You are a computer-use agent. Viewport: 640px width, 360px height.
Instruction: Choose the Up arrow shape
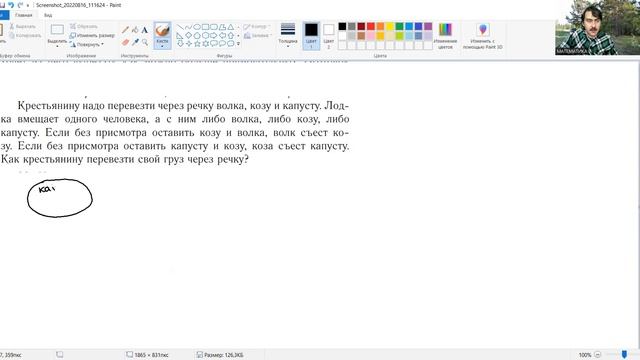coord(231,36)
